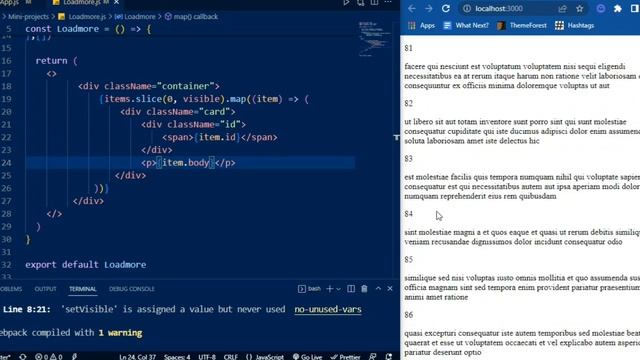Open the Extensions puzzle icon
640x360 pixels.
point(618,9)
